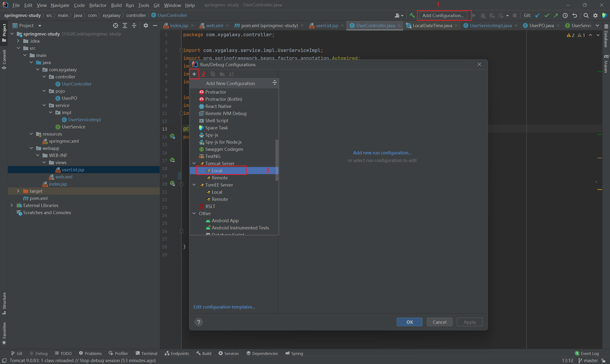610x364 pixels.
Task: Click Select Opened File target icon
Action: coord(116,25)
